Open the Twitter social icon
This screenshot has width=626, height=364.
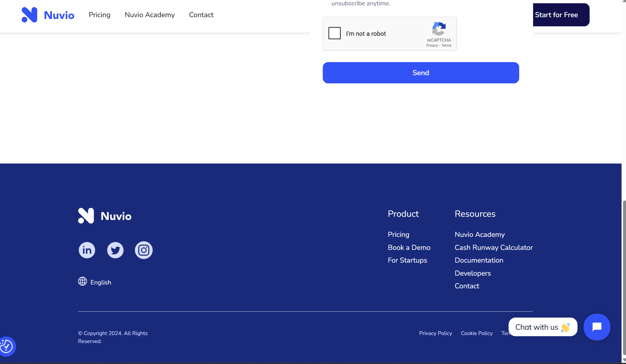click(x=115, y=250)
